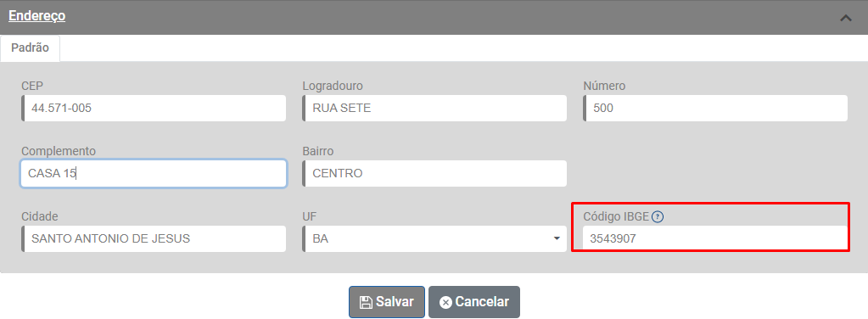
Task: Open the UF state dropdown showing BA
Action: (x=434, y=238)
